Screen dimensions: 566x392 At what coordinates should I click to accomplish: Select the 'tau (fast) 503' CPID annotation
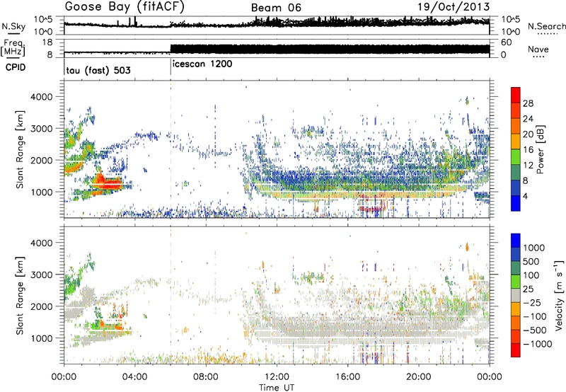tap(98, 70)
